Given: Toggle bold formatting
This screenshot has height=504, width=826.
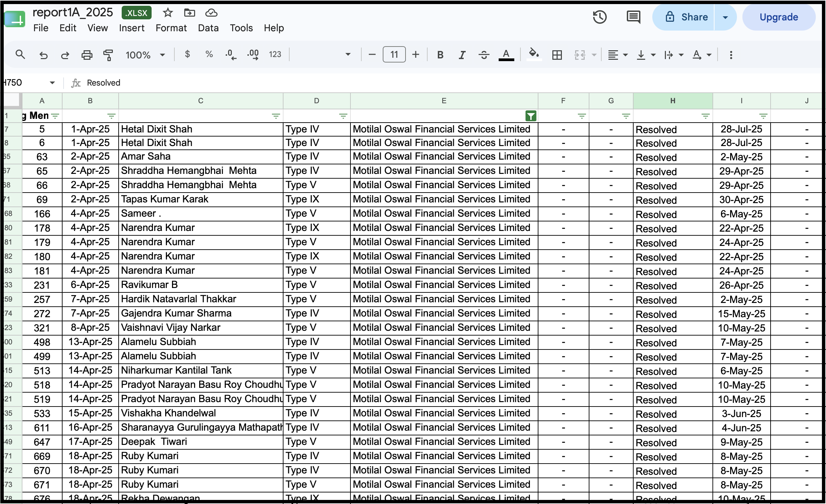Looking at the screenshot, I should click(440, 55).
